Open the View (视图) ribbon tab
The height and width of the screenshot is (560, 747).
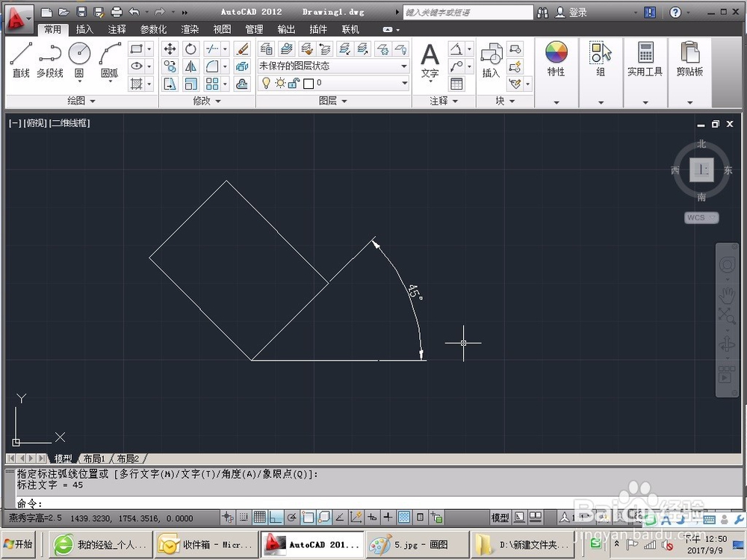[x=222, y=30]
